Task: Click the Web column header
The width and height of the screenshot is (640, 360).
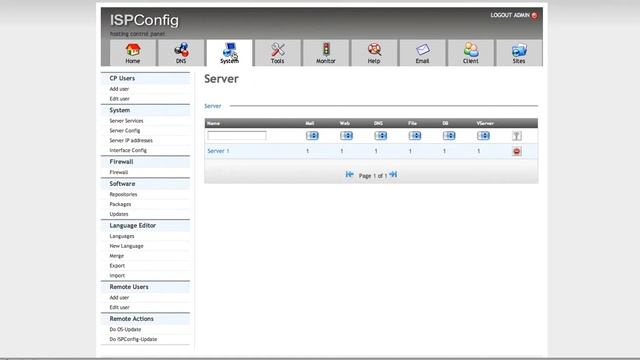Action: point(344,123)
